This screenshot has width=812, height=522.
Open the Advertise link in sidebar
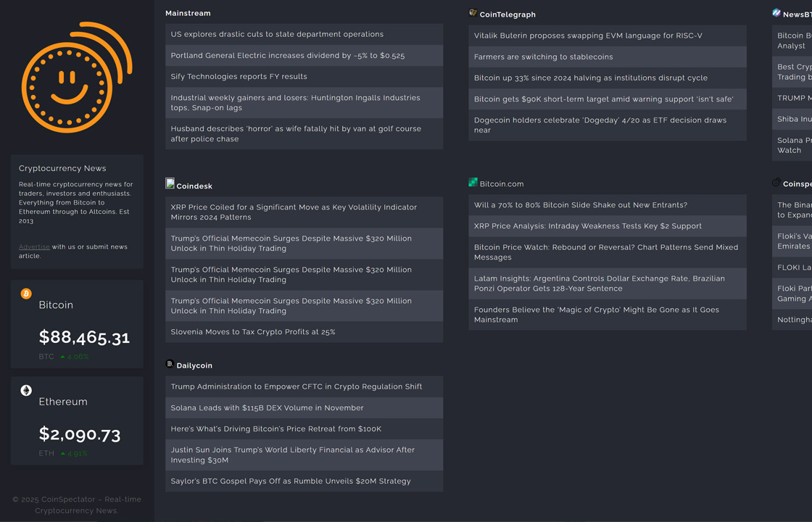[34, 247]
